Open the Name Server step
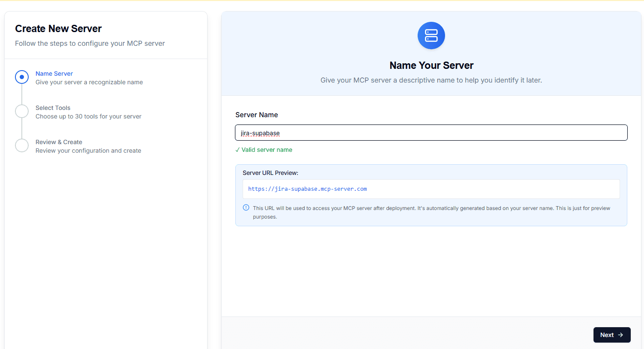This screenshot has width=644, height=349. click(54, 74)
